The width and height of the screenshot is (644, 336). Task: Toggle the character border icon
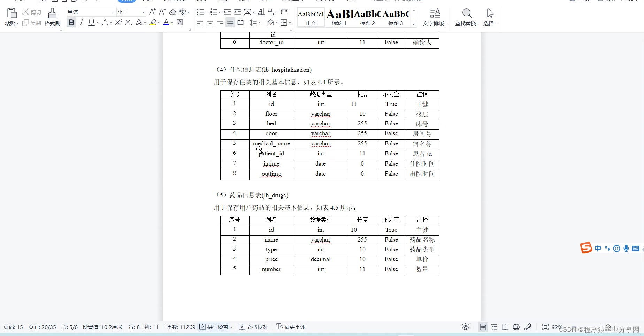pyautogui.click(x=180, y=23)
